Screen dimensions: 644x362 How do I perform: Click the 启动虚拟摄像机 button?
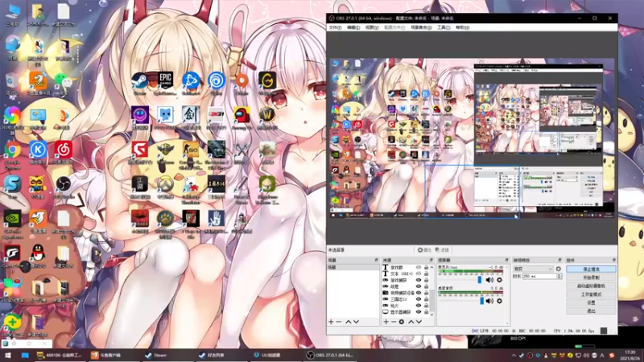(591, 286)
